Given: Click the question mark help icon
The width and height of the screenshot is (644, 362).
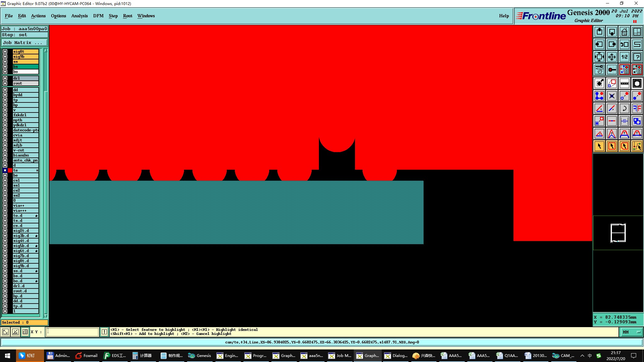Looking at the screenshot, I should (x=637, y=57).
